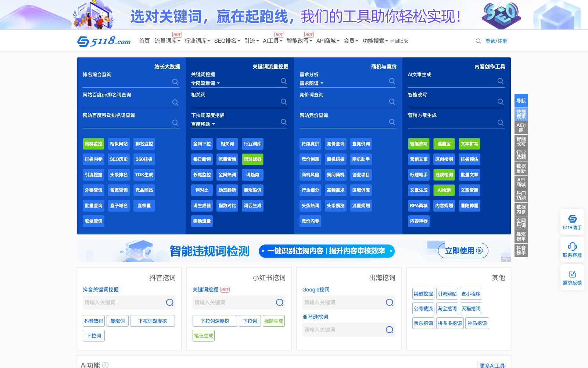This screenshot has height=368, width=588.
Task: Select 热门功能 in the side anchor bar
Action: point(521,196)
